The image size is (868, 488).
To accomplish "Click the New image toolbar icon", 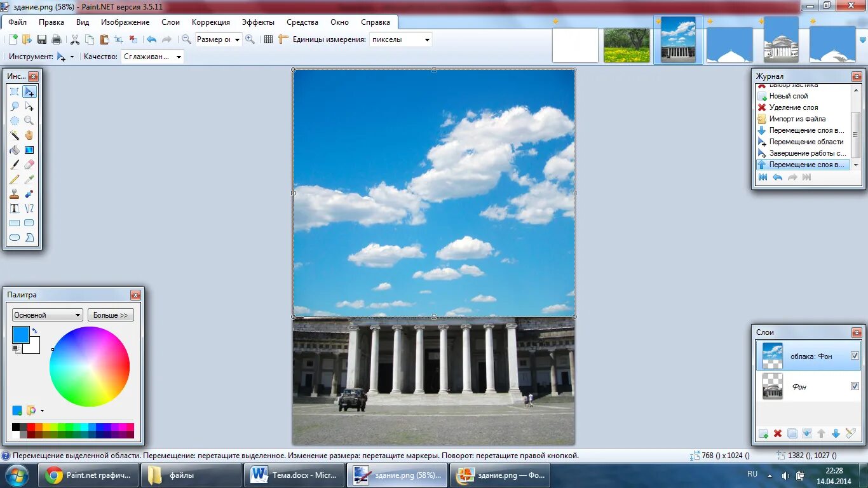I will (13, 39).
